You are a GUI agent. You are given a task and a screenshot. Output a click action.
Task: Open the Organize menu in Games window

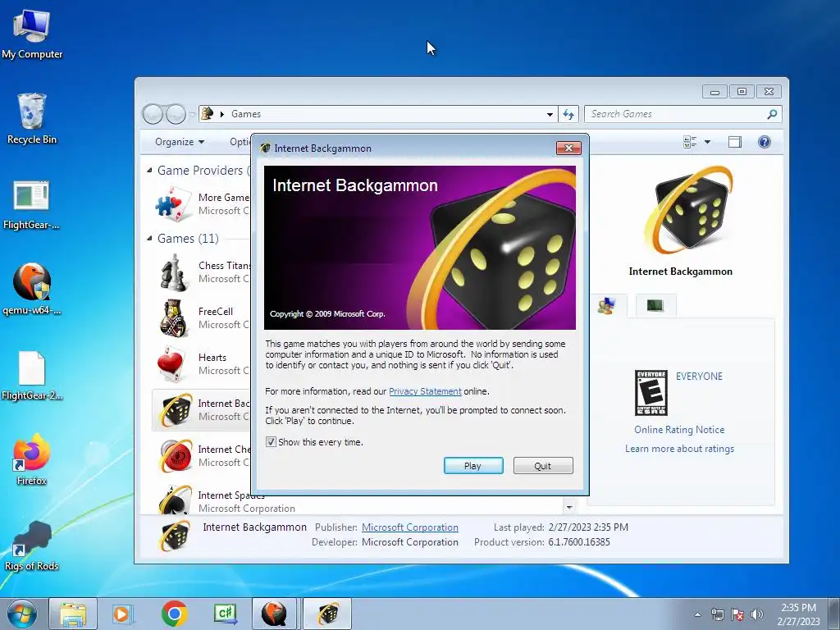click(180, 142)
